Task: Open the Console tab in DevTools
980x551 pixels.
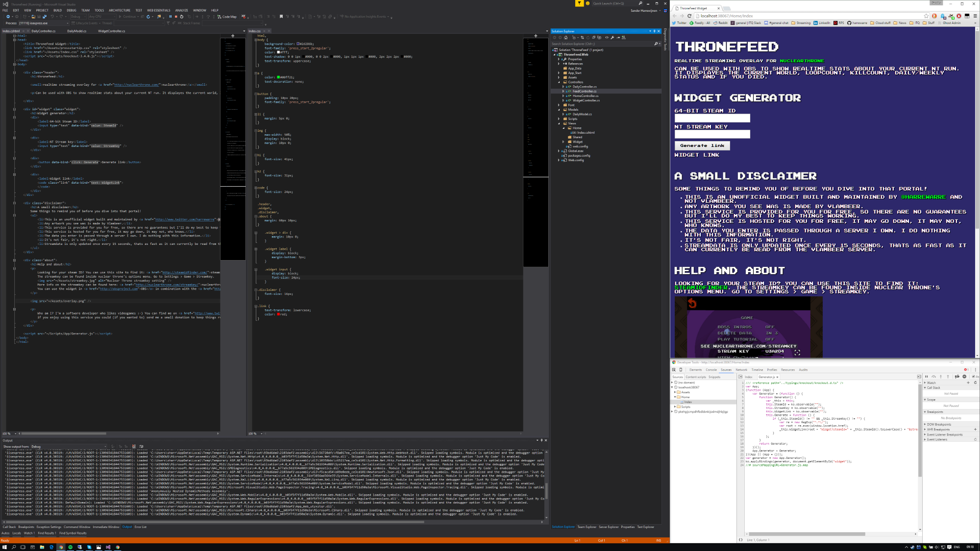Action: tap(711, 370)
